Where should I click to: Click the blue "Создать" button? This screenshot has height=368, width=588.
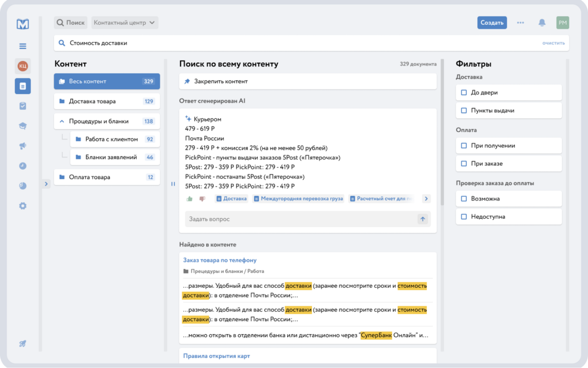(x=492, y=23)
